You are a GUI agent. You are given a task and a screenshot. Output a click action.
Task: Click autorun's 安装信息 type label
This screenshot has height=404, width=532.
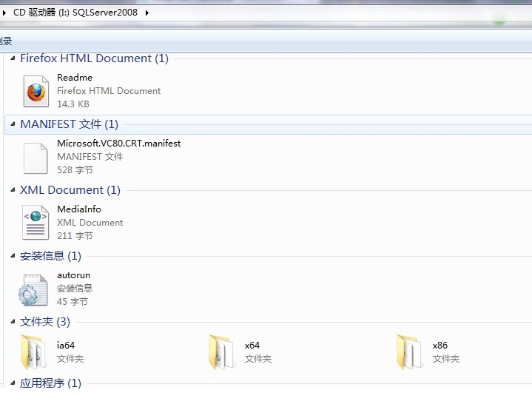[x=75, y=289]
